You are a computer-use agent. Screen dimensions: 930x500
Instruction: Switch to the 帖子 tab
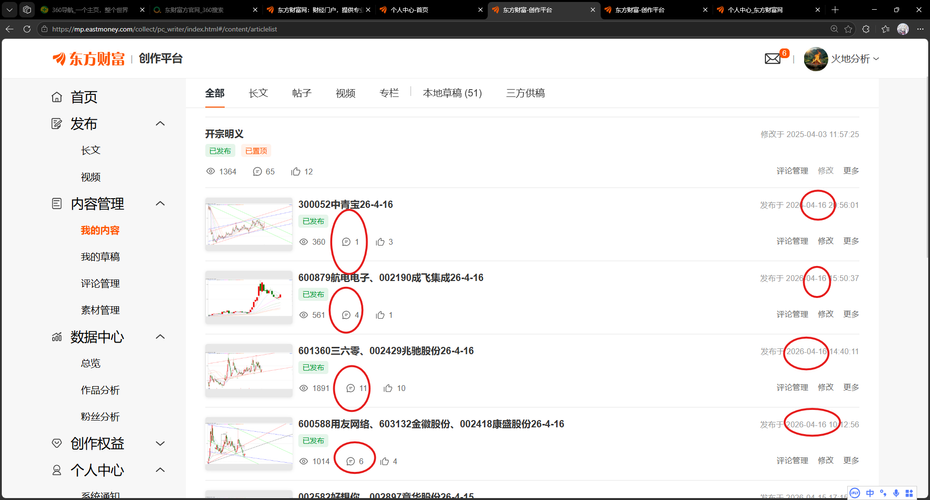click(x=302, y=93)
